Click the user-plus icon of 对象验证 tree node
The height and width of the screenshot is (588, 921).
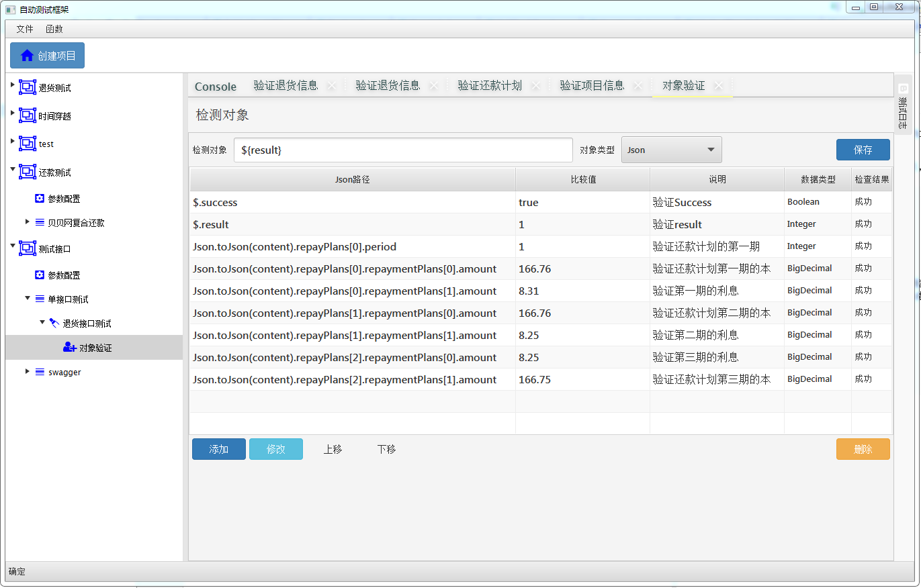(70, 347)
